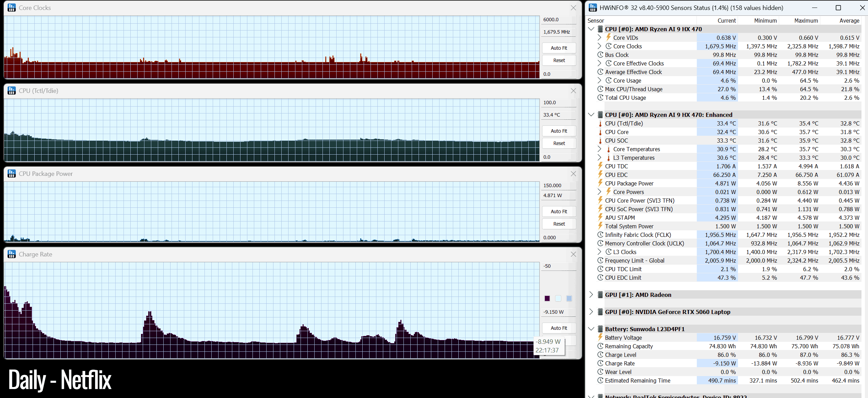Click the 150.000 maximum field in CPU Package Power graph
868x398 pixels.
(559, 185)
